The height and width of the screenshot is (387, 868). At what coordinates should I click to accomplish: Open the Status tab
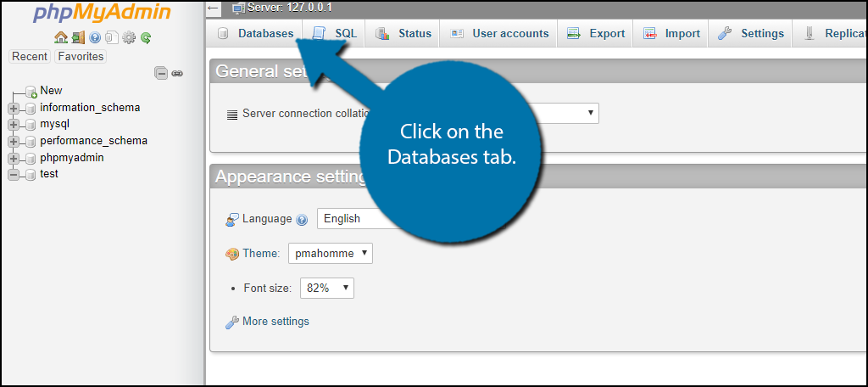(403, 33)
